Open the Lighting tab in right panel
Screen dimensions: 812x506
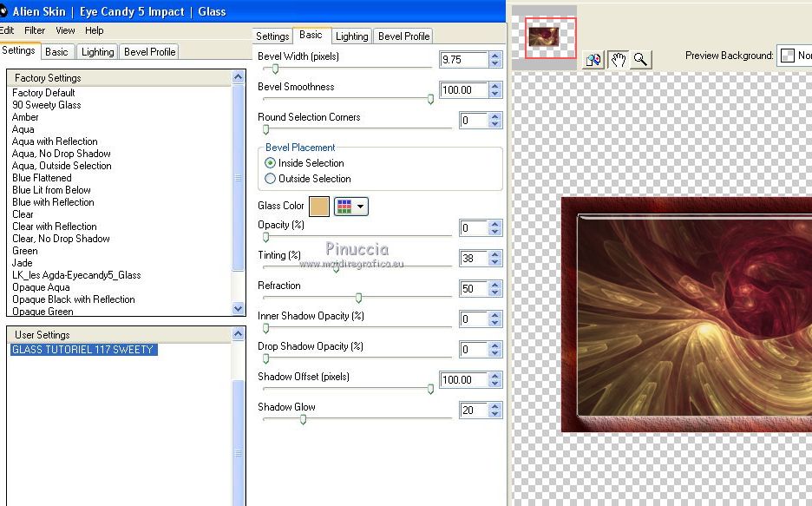point(351,36)
